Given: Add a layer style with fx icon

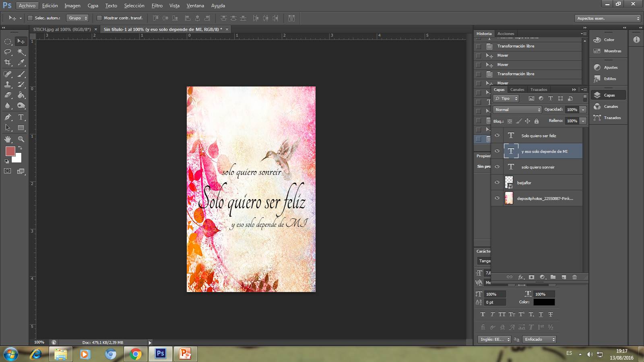Looking at the screenshot, I should tap(521, 277).
